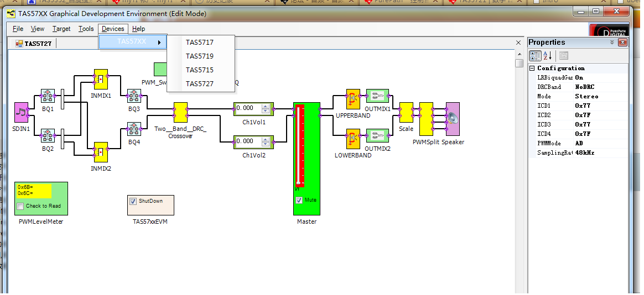Click the BQ2 biquad block icon

click(x=48, y=135)
